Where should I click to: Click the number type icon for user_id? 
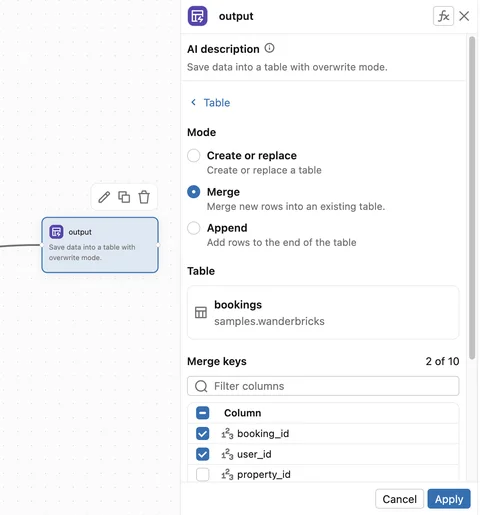[227, 454]
